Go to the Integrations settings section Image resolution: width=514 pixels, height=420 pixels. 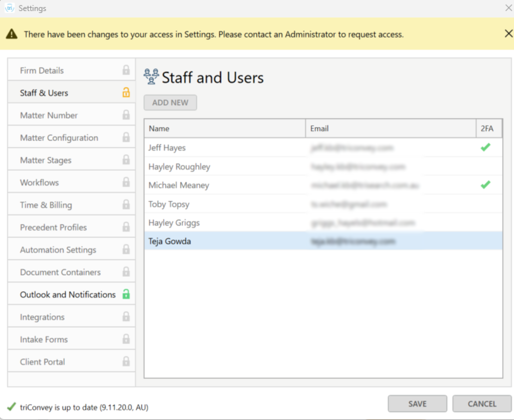[x=42, y=317]
